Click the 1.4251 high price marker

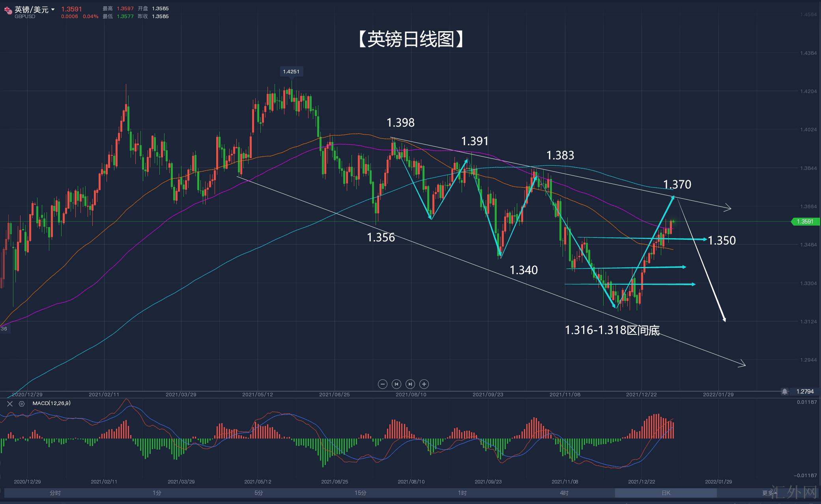click(x=291, y=71)
